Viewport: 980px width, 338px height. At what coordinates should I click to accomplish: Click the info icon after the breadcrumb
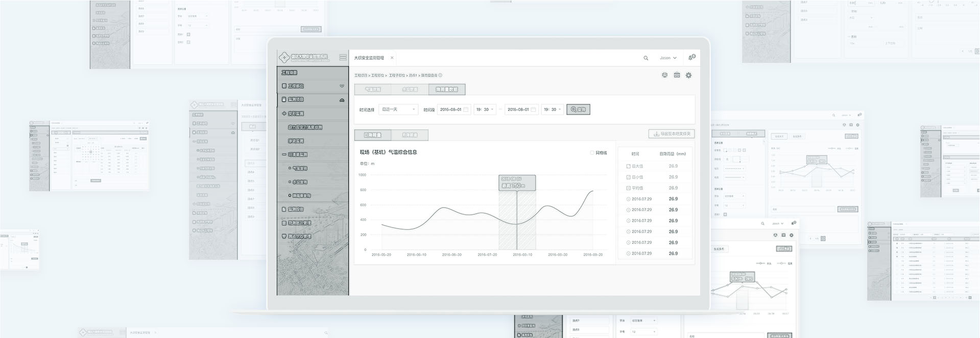[440, 75]
